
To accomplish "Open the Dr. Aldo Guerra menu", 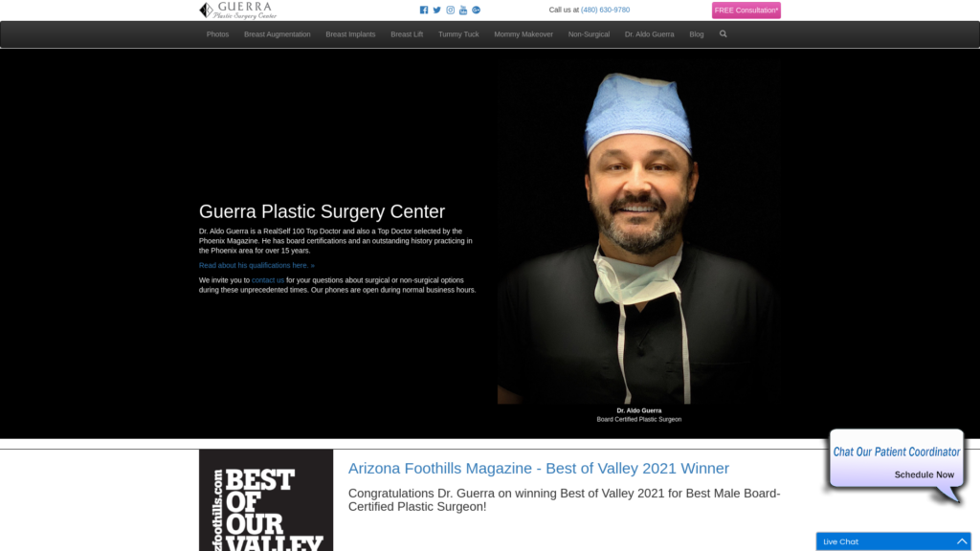I will pyautogui.click(x=650, y=34).
